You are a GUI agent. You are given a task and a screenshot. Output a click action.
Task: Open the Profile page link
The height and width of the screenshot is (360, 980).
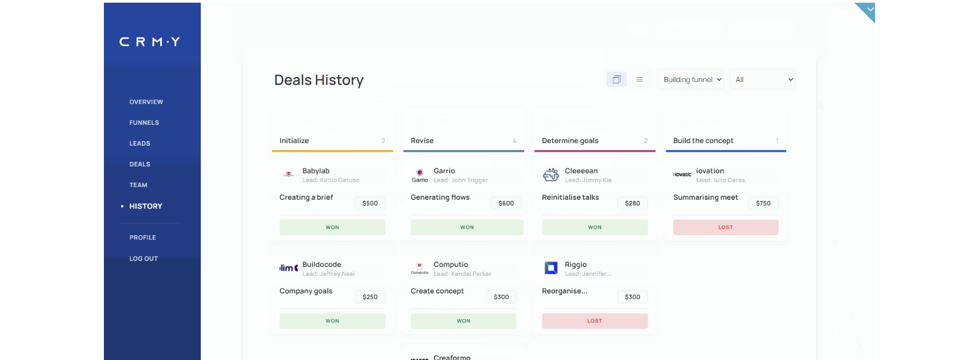(142, 237)
